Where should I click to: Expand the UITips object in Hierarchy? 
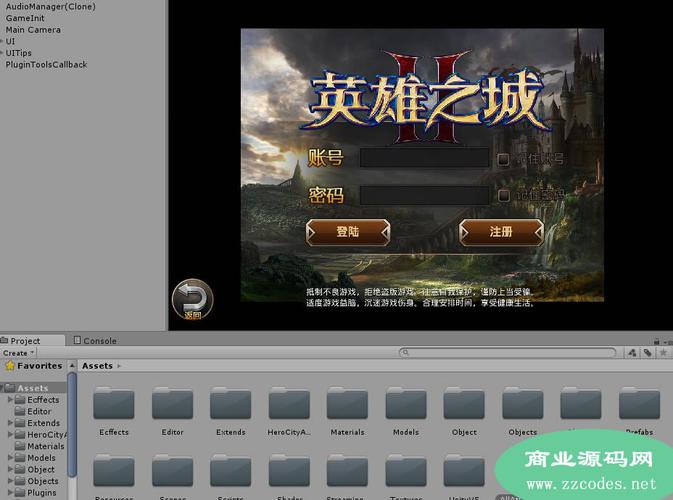(x=2, y=53)
